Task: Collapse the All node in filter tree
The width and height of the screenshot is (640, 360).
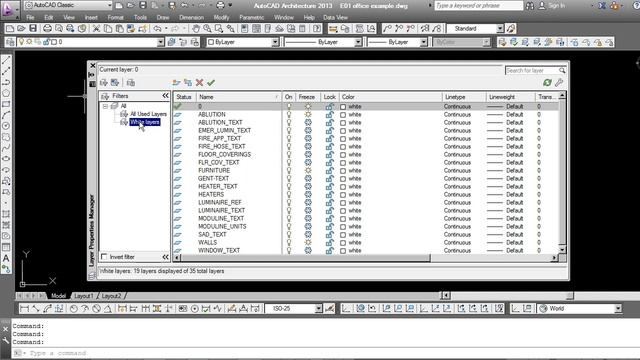Action: [x=105, y=106]
